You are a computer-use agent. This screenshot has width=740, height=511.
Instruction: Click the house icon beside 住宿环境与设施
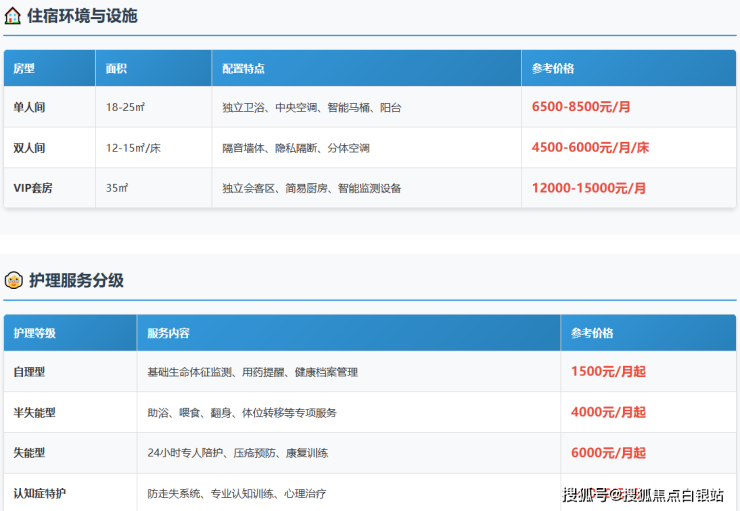coord(13,17)
